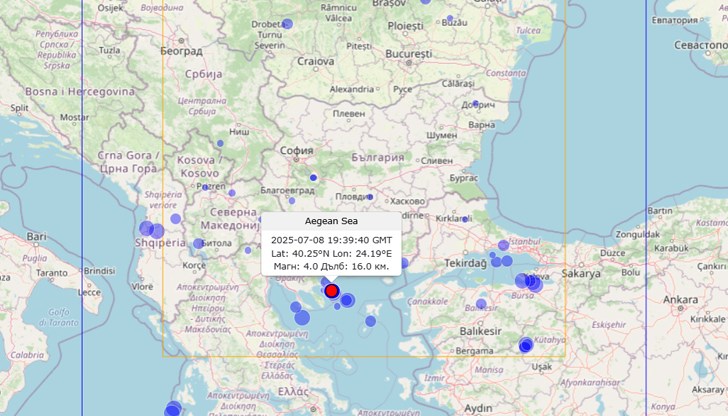Click the Balıkesir city label
This screenshot has width=728, height=416.
(481, 331)
